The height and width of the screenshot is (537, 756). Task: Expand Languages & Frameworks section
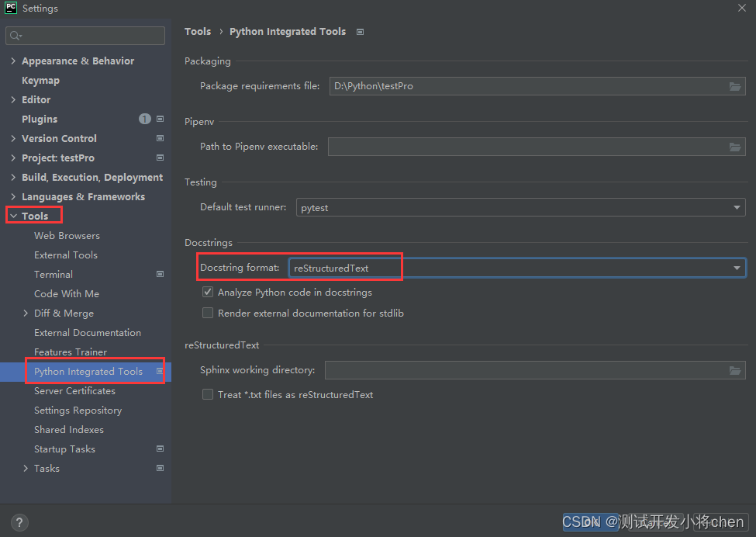(x=13, y=196)
